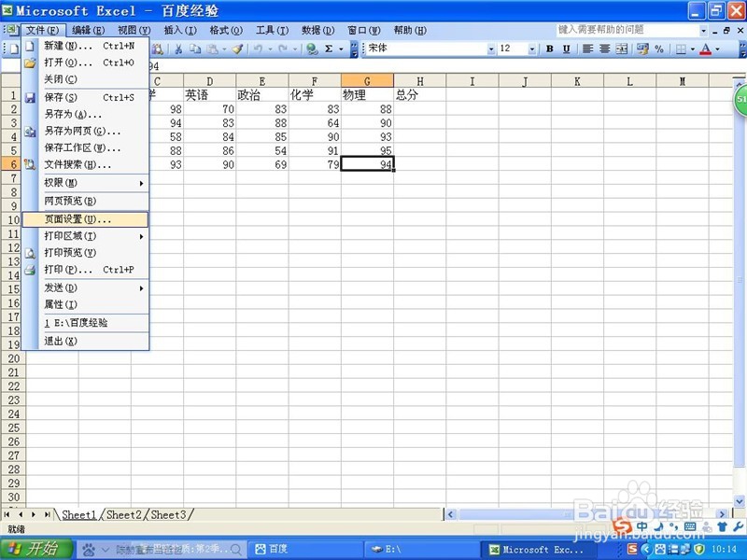The width and height of the screenshot is (747, 560).
Task: Click the Copy icon in toolbar
Action: [195, 49]
